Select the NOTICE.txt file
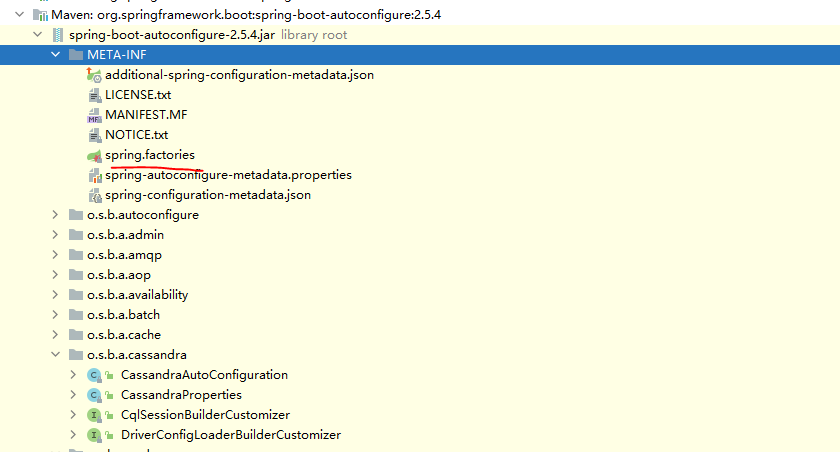This screenshot has height=452, width=840. coord(137,135)
